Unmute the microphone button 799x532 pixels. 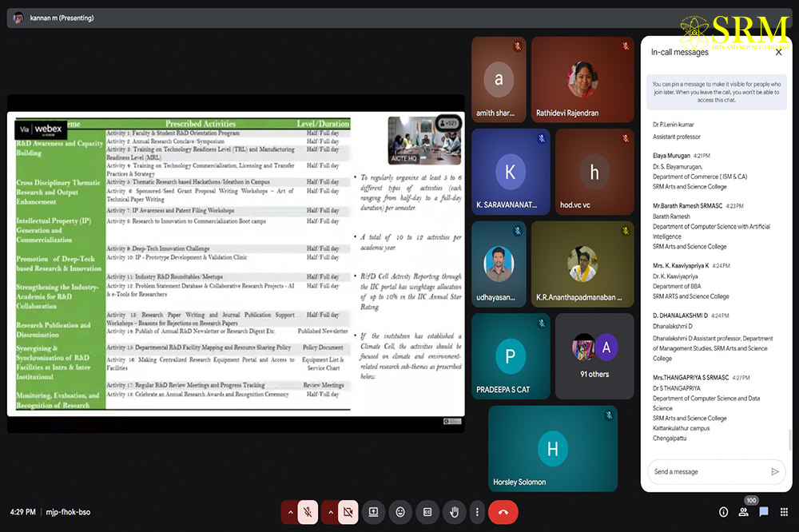tap(308, 511)
